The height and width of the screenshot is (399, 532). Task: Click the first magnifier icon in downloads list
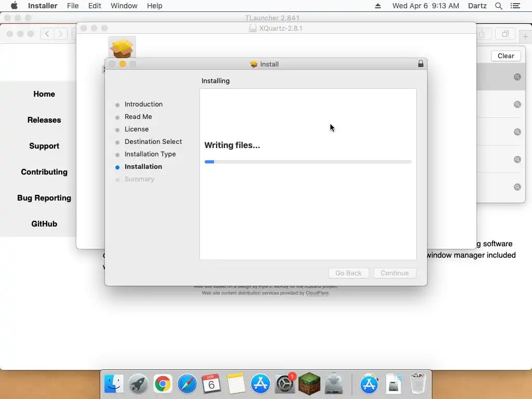pos(517,77)
